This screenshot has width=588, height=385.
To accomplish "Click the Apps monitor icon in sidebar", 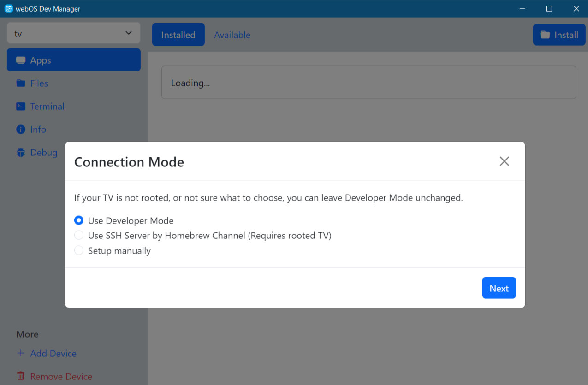I will [x=21, y=60].
